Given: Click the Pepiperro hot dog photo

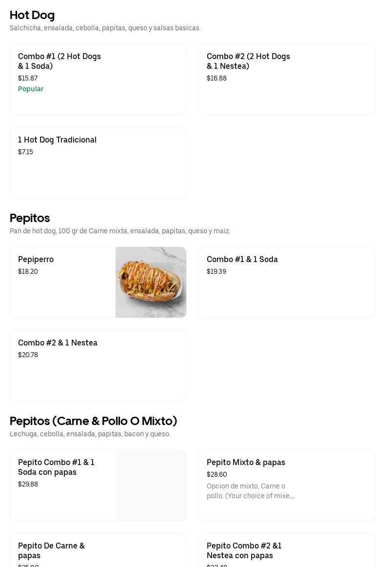Looking at the screenshot, I should click(x=151, y=282).
